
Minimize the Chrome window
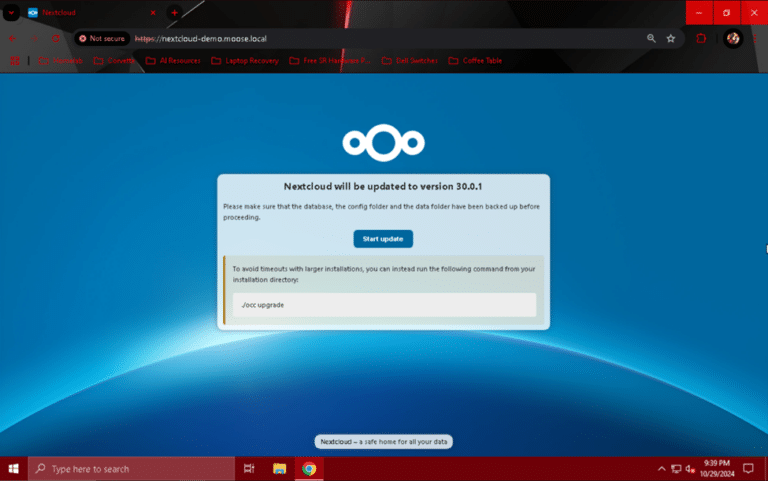(699, 13)
